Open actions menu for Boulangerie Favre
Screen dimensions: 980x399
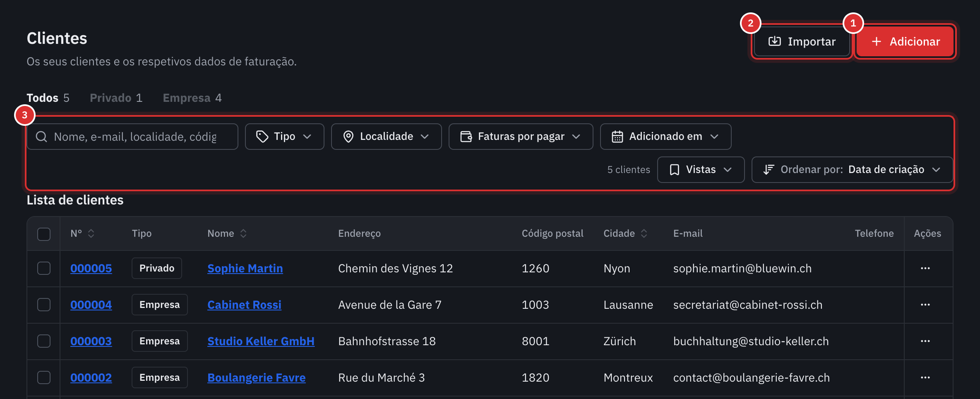click(925, 377)
